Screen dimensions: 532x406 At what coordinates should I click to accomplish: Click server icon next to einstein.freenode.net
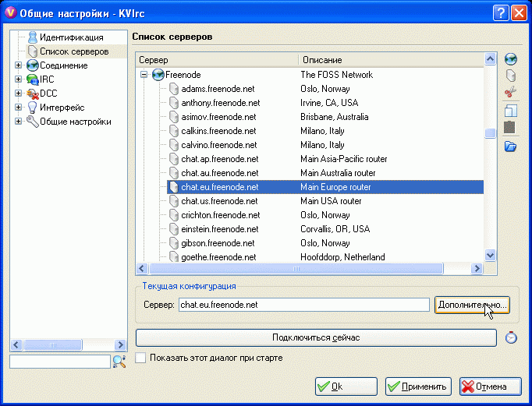coord(174,229)
